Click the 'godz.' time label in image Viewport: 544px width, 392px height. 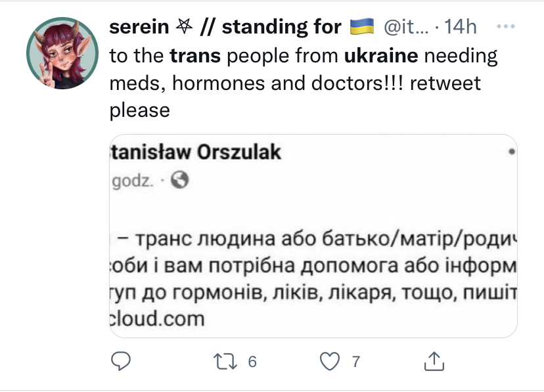131,180
